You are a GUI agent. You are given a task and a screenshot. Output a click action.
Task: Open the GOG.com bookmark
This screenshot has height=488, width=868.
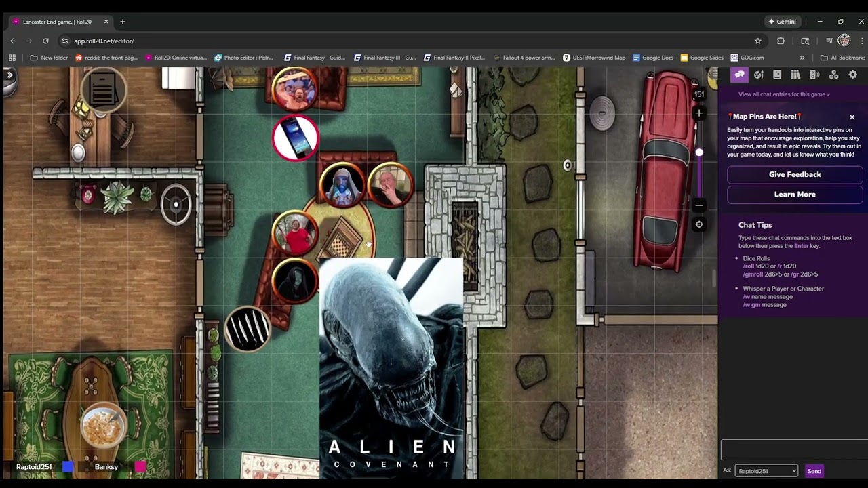coord(747,58)
